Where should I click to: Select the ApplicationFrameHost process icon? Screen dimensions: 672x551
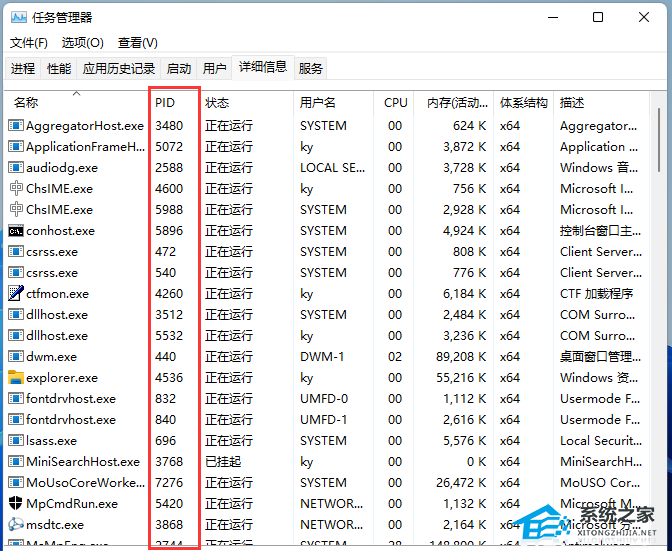pos(16,147)
